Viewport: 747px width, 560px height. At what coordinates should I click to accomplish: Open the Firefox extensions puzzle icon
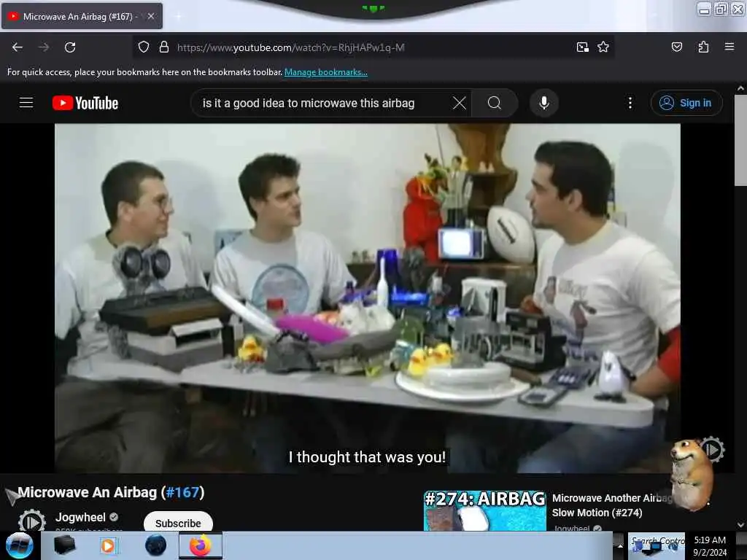703,47
